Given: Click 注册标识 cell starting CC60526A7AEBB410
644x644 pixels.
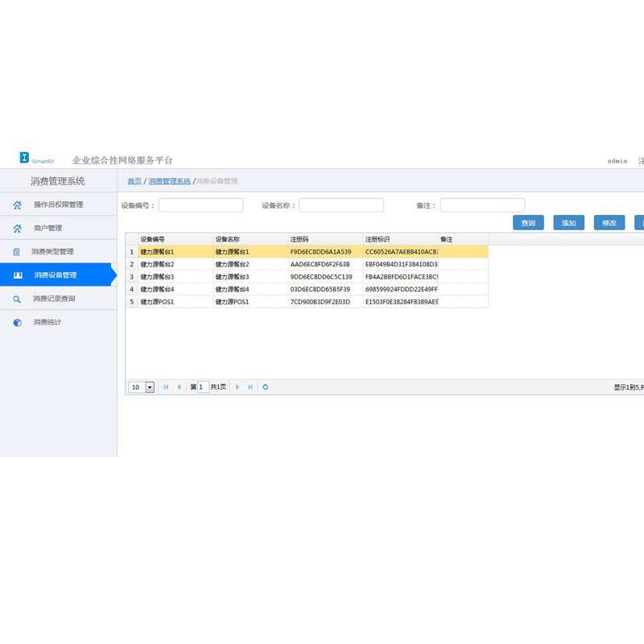Looking at the screenshot, I should pos(401,252).
